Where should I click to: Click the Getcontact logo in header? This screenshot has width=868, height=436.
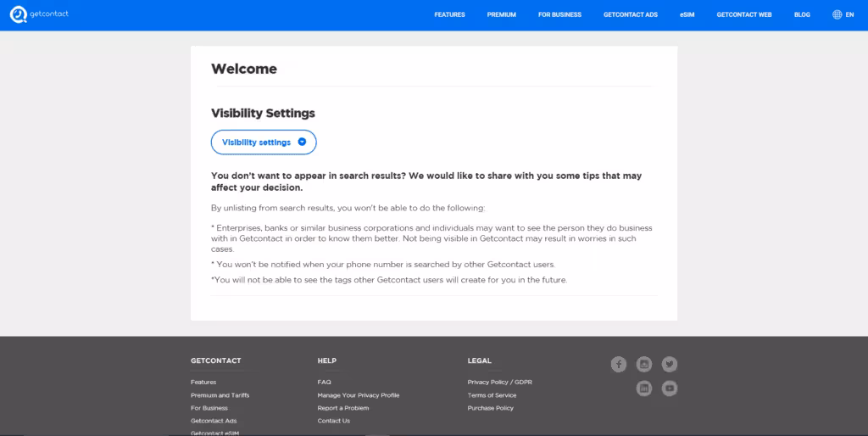click(39, 14)
